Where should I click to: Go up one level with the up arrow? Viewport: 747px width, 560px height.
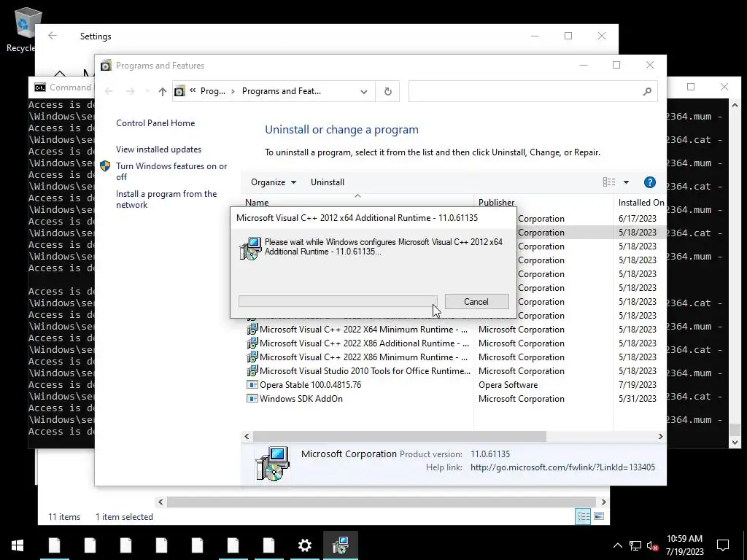click(163, 91)
